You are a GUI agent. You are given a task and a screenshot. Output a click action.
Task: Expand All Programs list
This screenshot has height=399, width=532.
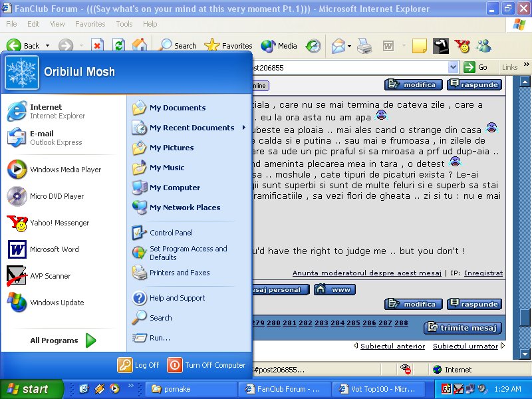click(63, 340)
